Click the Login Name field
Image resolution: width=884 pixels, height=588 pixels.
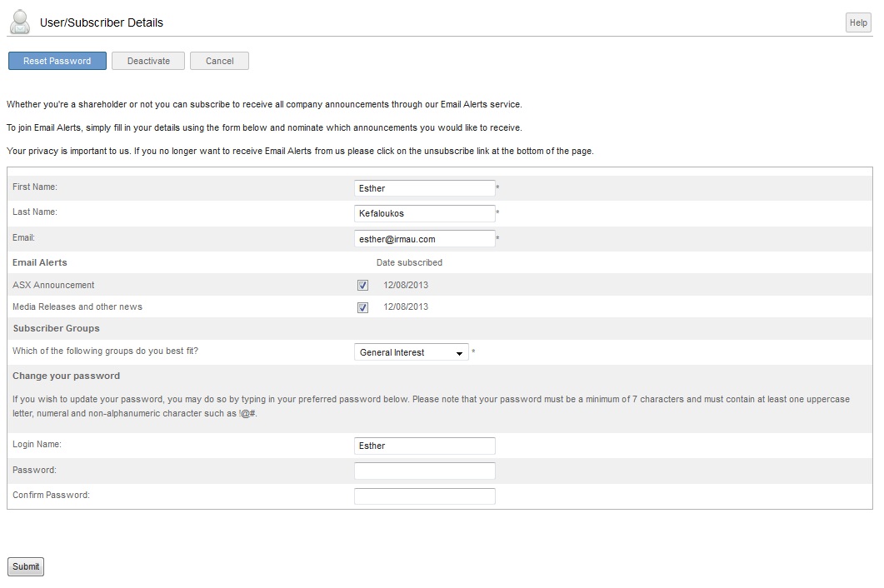(x=425, y=446)
